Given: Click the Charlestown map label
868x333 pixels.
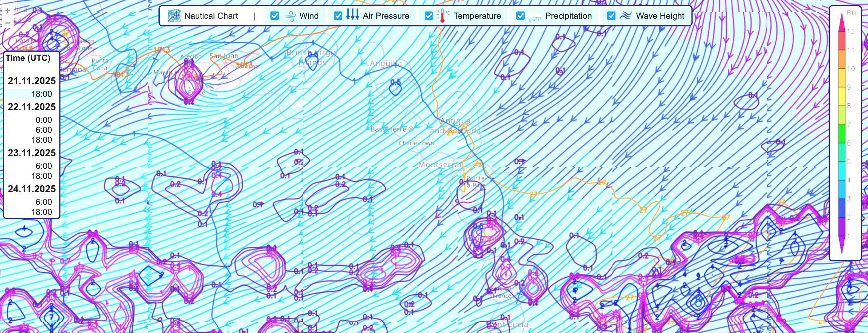Looking at the screenshot, I should click(416, 143).
